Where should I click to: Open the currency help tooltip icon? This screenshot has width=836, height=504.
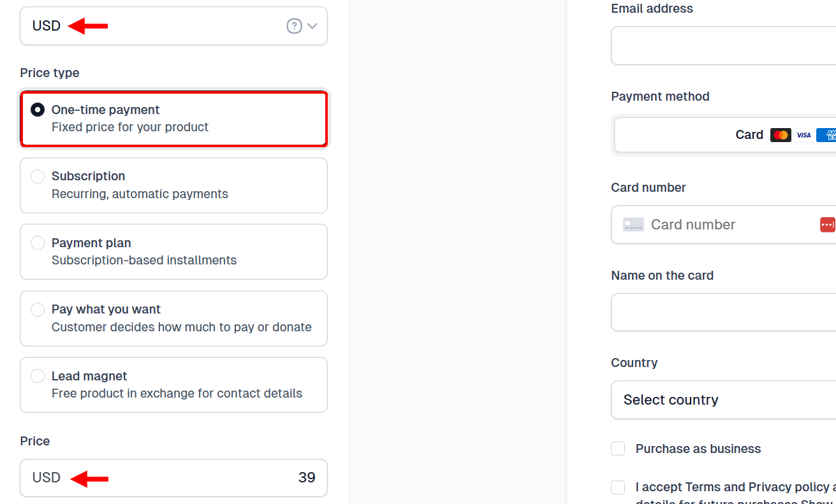(294, 26)
